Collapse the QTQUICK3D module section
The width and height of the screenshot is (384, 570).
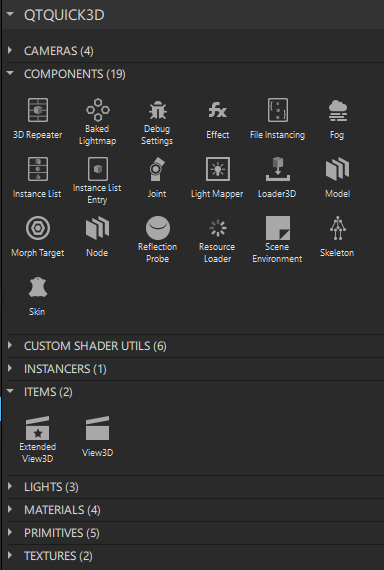(10, 15)
